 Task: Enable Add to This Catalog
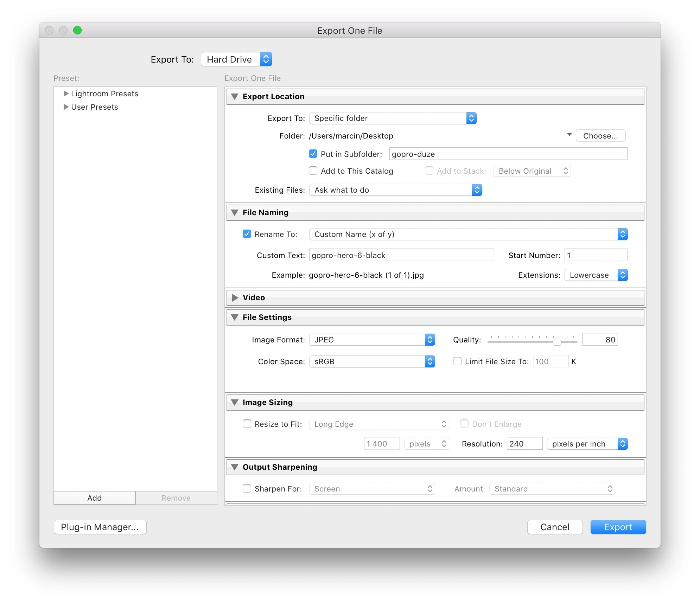tap(313, 171)
